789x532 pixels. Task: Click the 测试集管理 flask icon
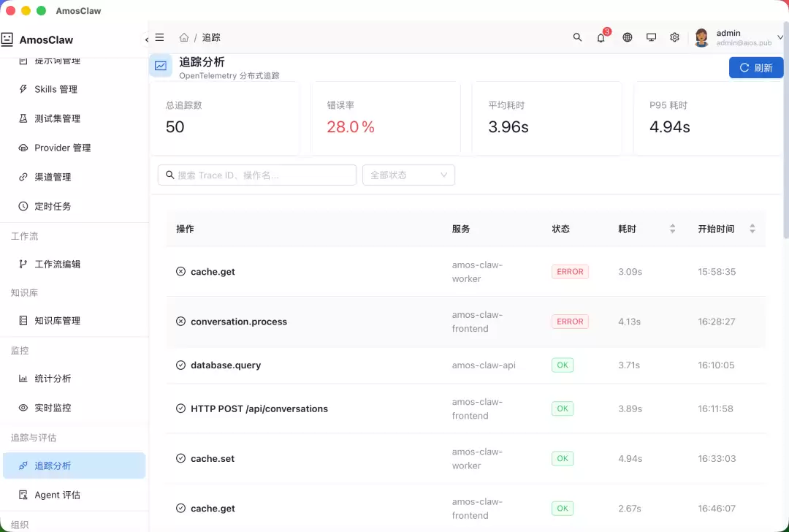(23, 118)
